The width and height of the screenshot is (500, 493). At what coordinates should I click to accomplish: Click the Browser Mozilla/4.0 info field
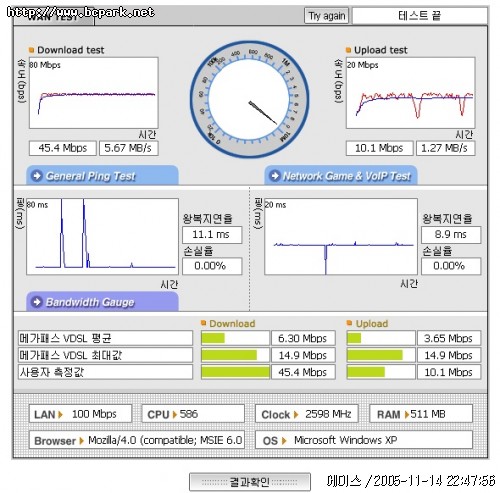137,440
